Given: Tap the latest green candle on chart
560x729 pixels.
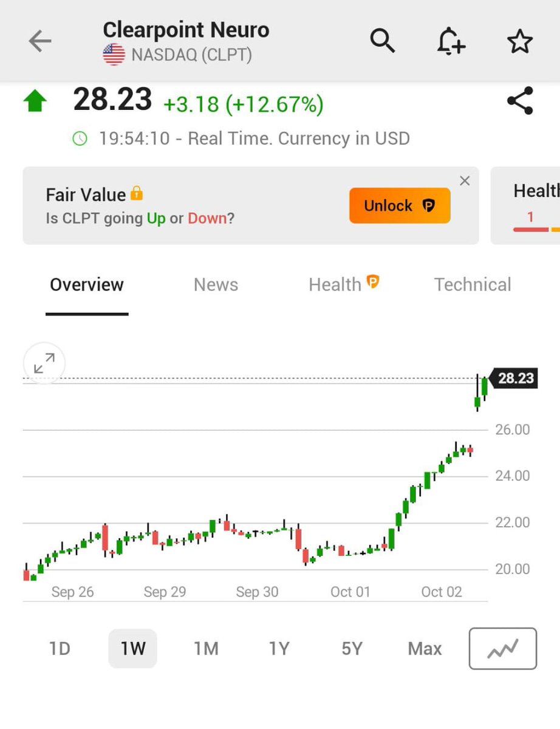Looking at the screenshot, I should [x=484, y=387].
